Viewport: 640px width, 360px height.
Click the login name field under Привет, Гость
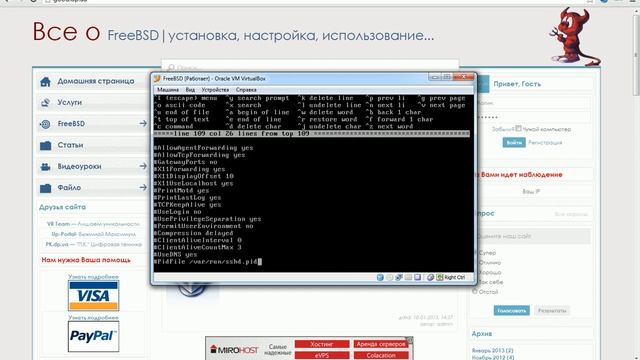coord(534,103)
